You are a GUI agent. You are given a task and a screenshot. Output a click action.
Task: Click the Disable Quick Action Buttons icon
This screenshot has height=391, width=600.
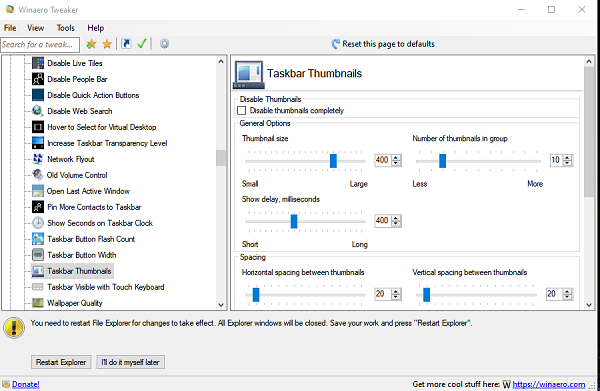click(38, 95)
